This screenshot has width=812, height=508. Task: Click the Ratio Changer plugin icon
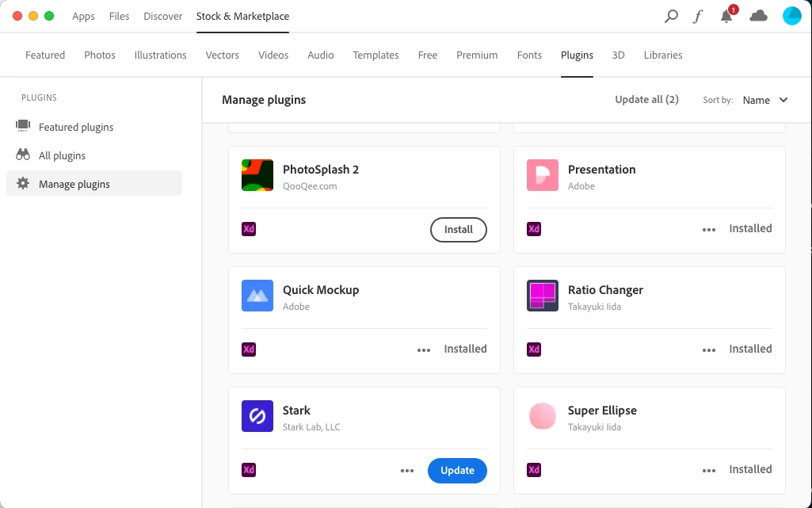543,296
